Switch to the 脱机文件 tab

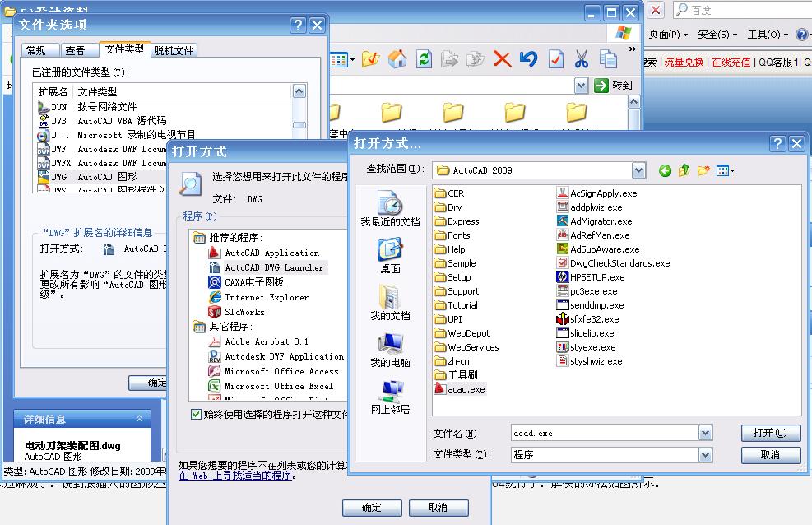[x=174, y=50]
